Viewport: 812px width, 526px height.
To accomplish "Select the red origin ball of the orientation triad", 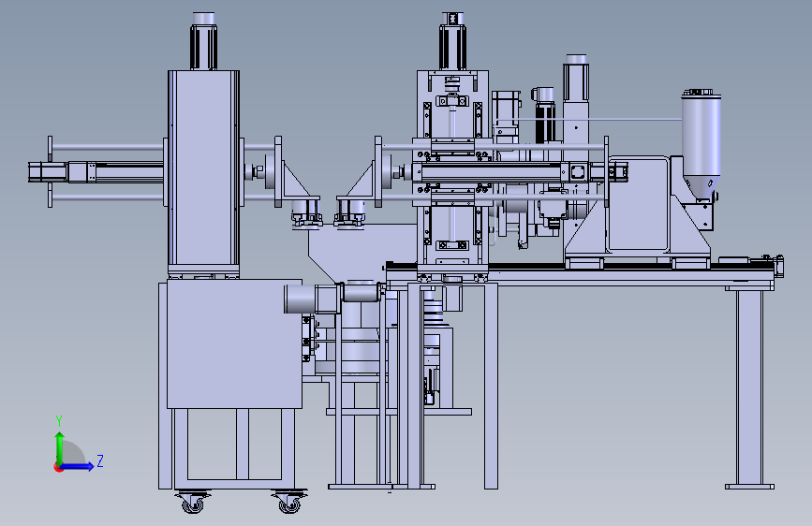I will click(x=58, y=467).
